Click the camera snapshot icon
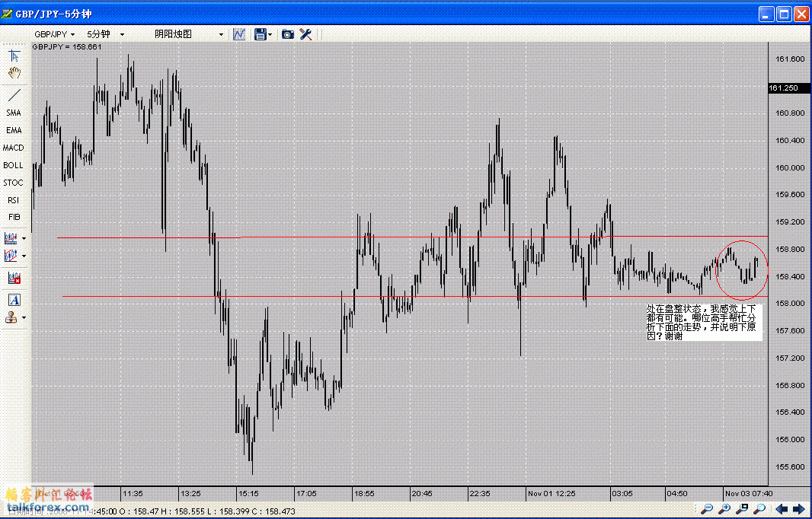The width and height of the screenshot is (812, 519). click(287, 34)
